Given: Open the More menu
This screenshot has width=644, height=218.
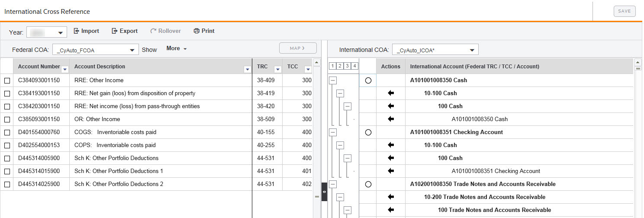Looking at the screenshot, I should [x=177, y=48].
